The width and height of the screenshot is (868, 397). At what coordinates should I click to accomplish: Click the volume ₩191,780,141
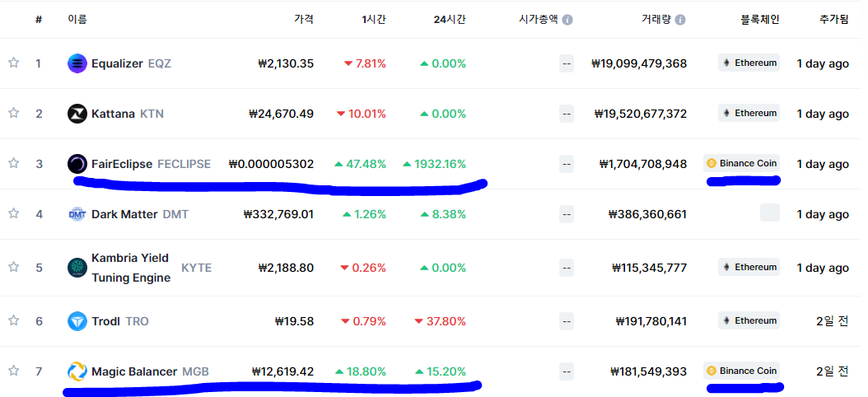(651, 321)
